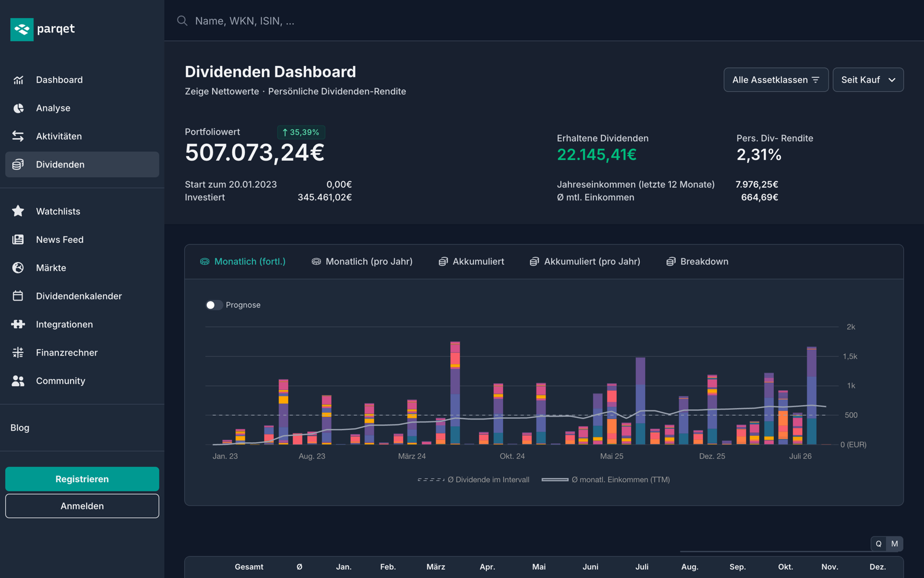Click the Pers. Div- Rendite 2,31% value
924x578 pixels.
point(759,155)
